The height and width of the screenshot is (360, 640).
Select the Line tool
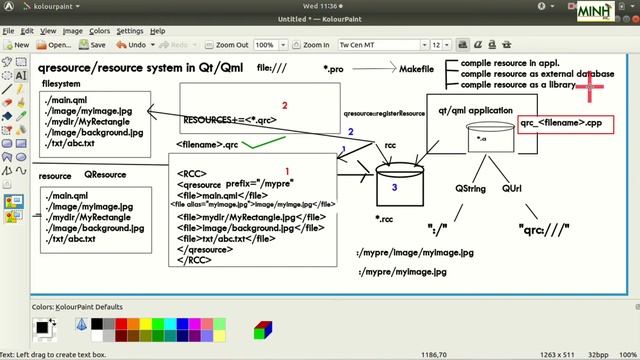click(x=7, y=89)
